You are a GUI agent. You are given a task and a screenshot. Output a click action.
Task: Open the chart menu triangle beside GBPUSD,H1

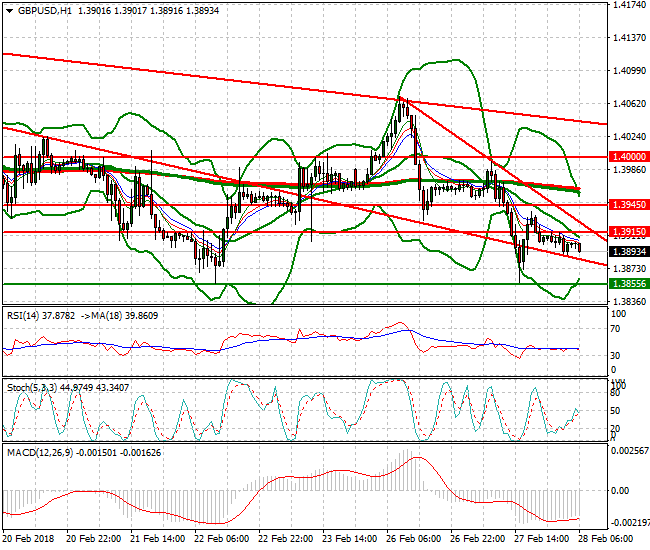coord(10,11)
